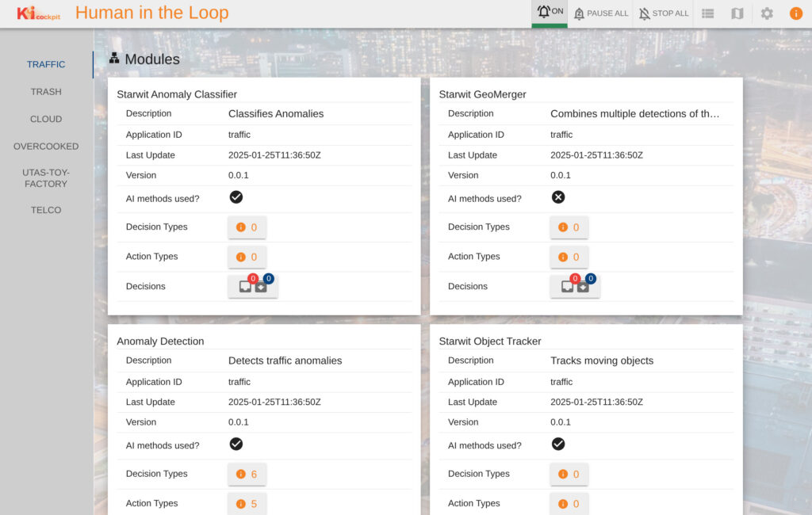Click the PAUSE ALL button

[x=600, y=13]
